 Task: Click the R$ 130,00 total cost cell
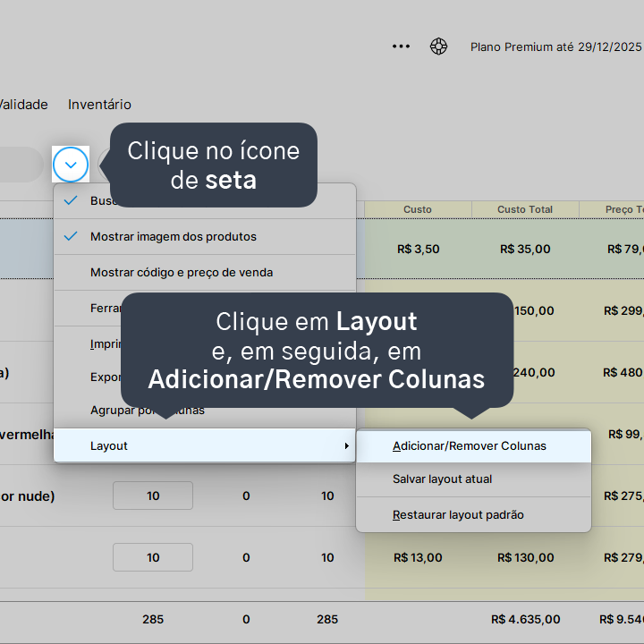(525, 557)
